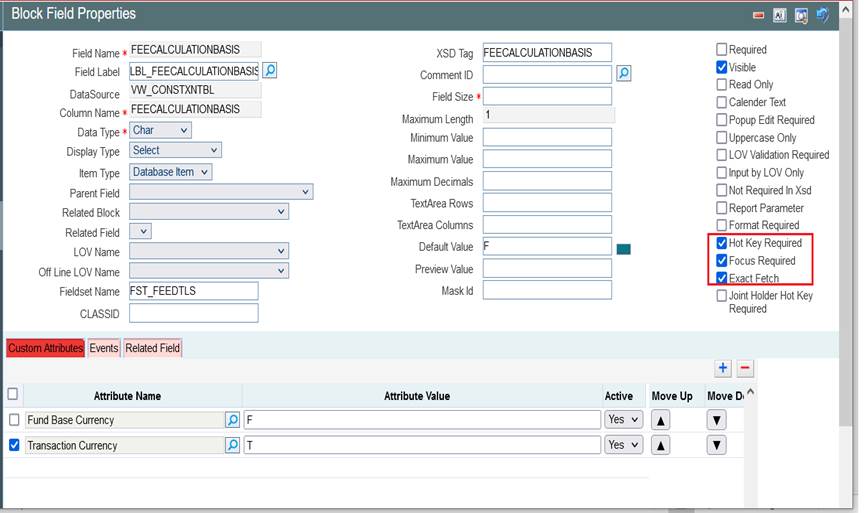Toggle the Required checkbox
This screenshot has width=864, height=513.
click(721, 50)
